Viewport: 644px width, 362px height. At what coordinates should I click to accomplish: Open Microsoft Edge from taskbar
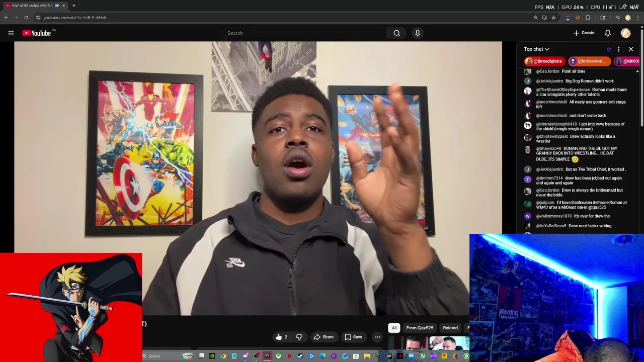(323, 356)
